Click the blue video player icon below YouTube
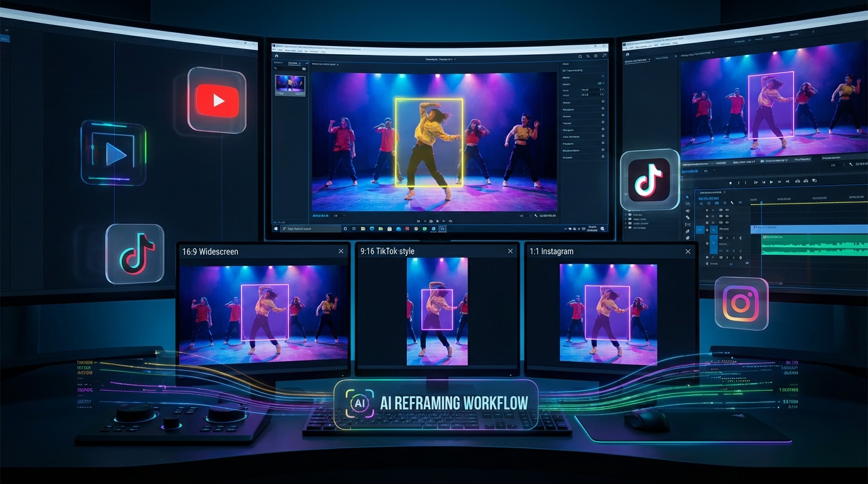 (114, 153)
